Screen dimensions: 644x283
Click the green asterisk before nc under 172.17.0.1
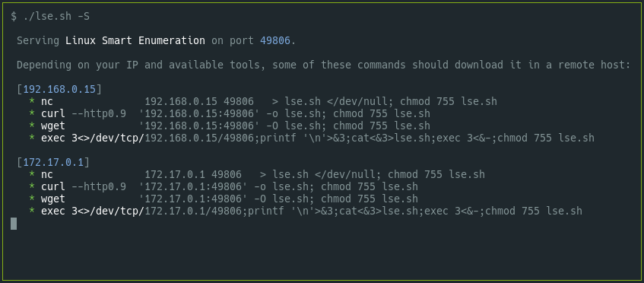[x=32, y=174]
